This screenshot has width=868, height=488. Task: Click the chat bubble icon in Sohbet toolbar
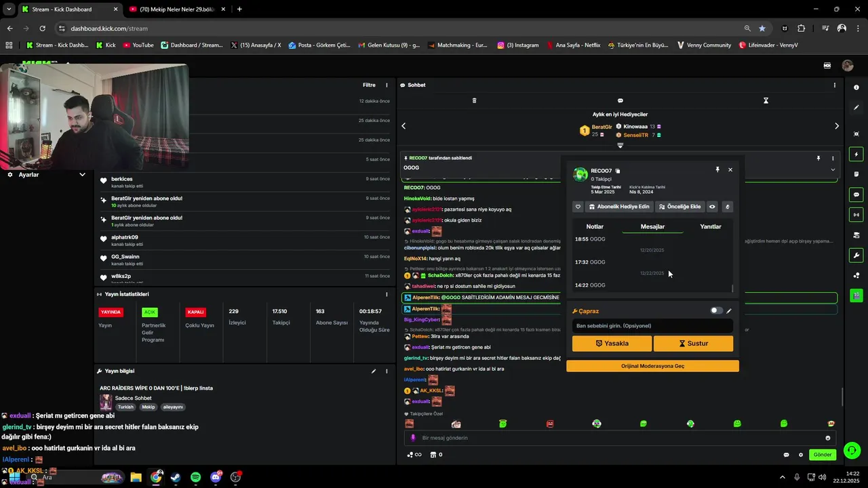pos(620,100)
